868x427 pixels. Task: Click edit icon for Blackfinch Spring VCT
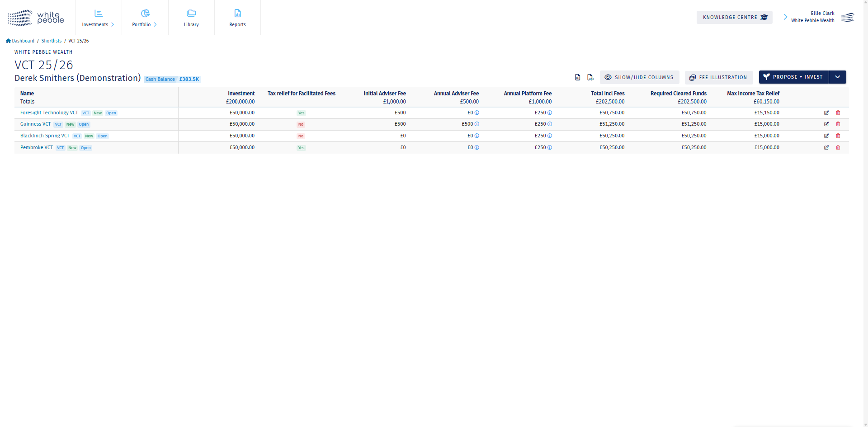pos(826,136)
